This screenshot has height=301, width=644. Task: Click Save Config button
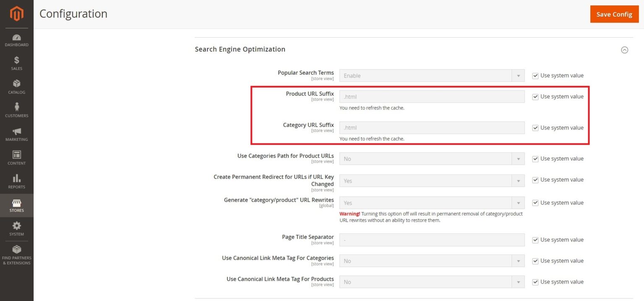(x=614, y=14)
